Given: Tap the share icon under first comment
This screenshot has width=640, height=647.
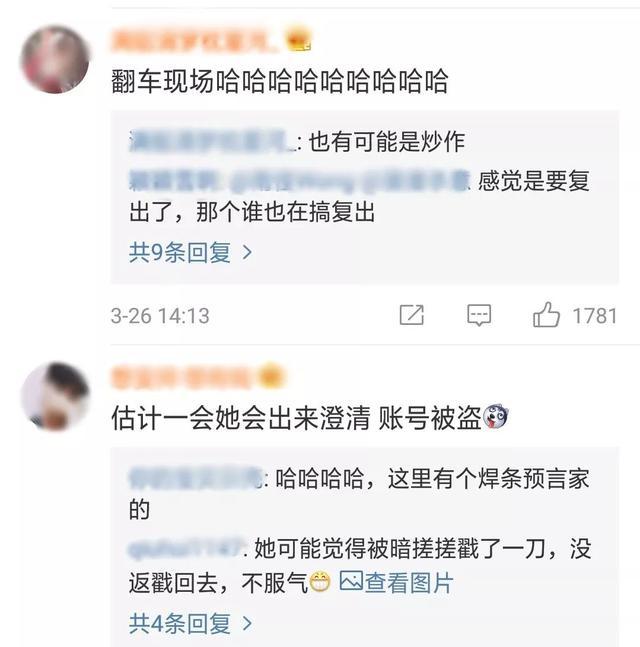Looking at the screenshot, I should point(411,315).
